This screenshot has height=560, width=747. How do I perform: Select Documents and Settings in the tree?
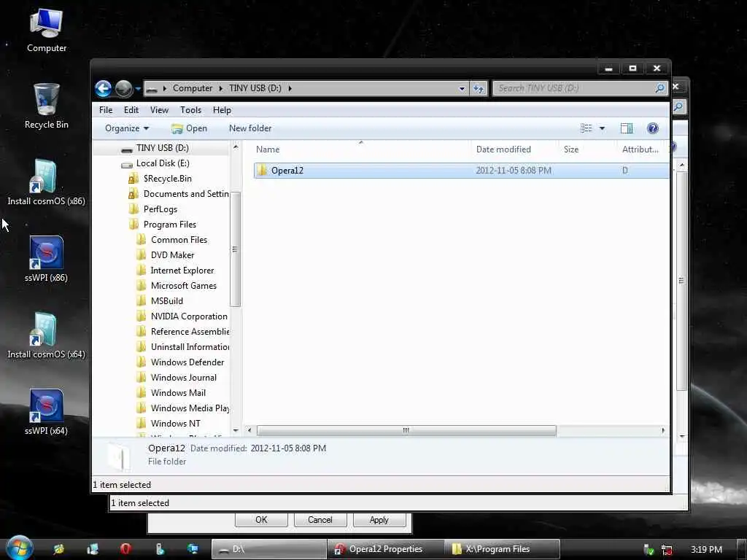(186, 194)
